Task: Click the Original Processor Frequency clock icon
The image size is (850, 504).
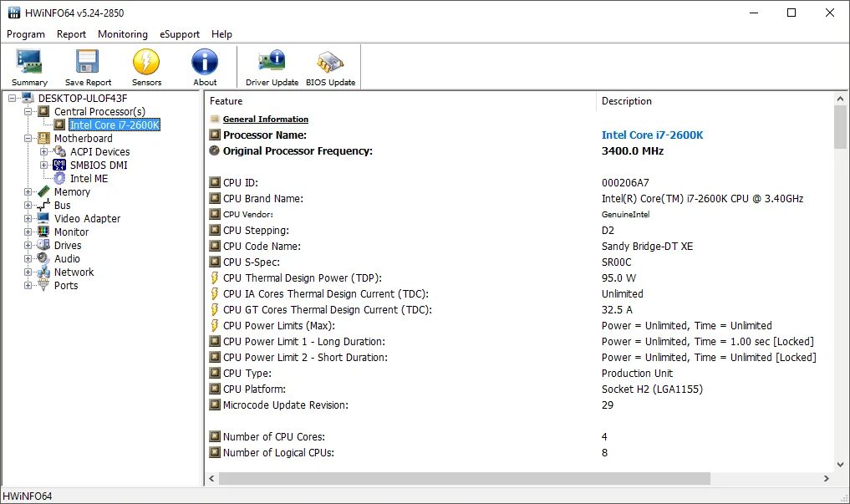Action: point(215,150)
